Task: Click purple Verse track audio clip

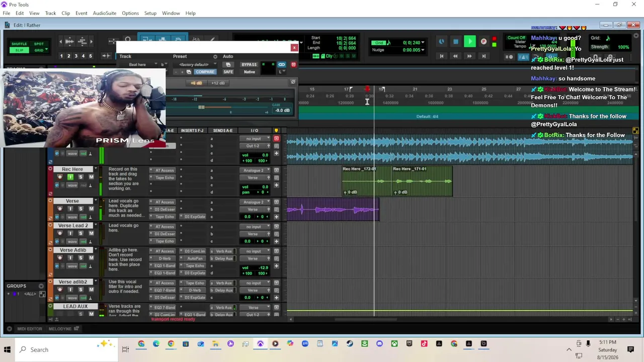Action: point(333,210)
